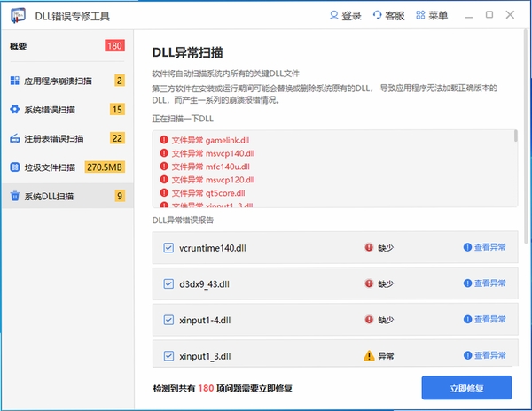Select 垃圾文件扫描 in the sidebar
This screenshot has width=532, height=411.
click(x=67, y=167)
